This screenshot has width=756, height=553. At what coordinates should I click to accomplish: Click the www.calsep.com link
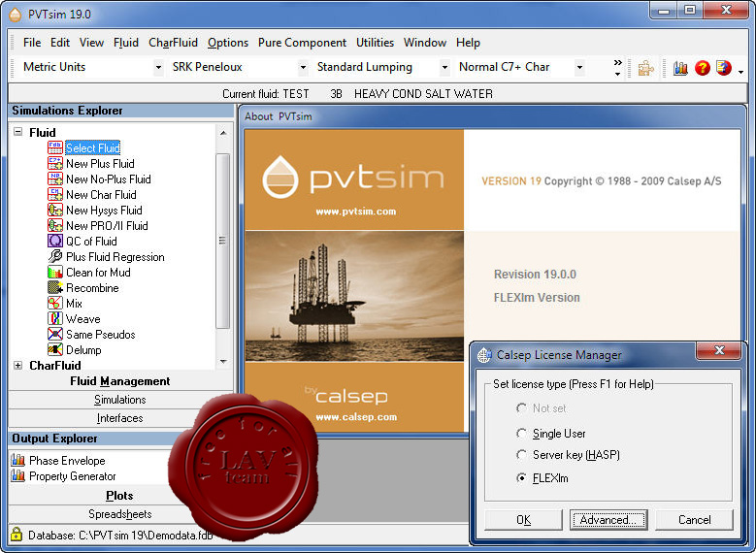tap(356, 417)
